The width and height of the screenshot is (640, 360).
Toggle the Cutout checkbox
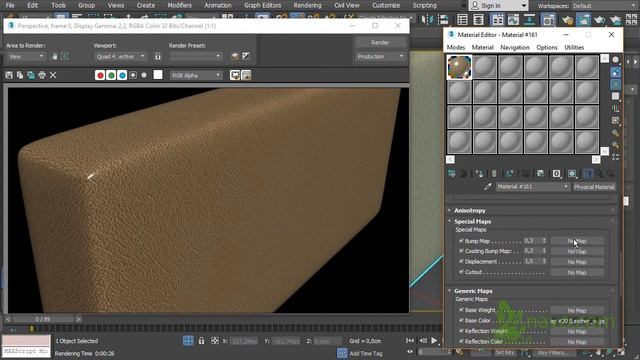(461, 272)
